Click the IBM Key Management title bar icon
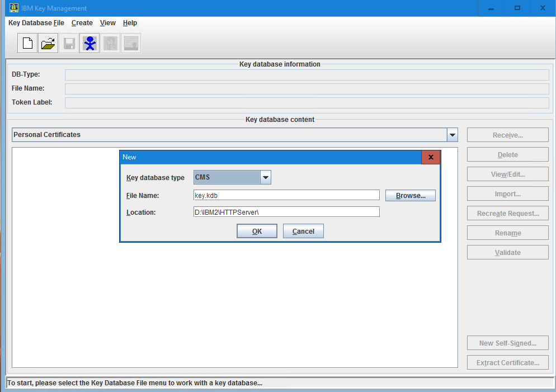 [13, 8]
